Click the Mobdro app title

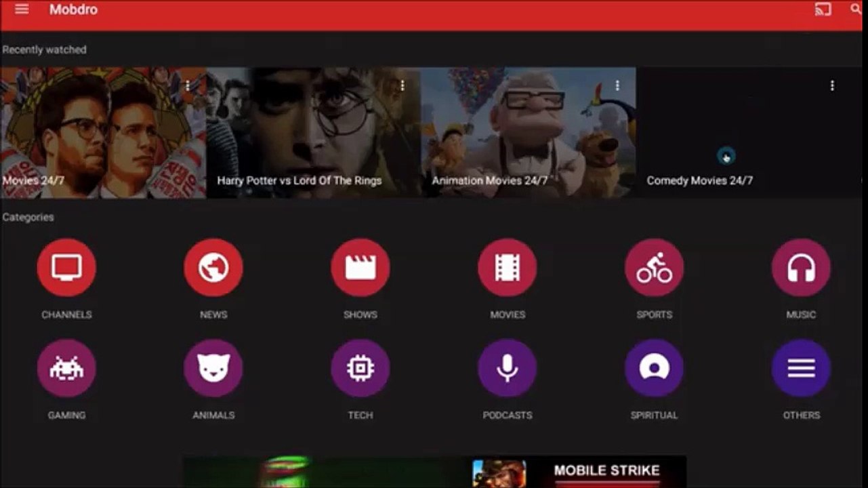pos(73,10)
